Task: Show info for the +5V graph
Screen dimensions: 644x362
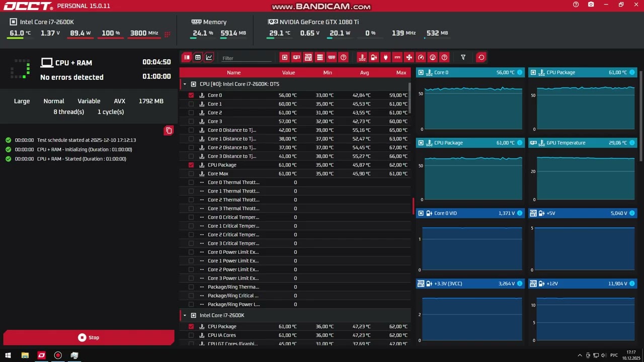Action: coord(632,213)
